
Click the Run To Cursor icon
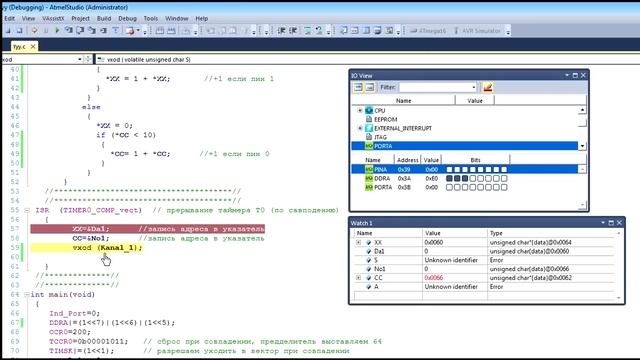[x=104, y=30]
